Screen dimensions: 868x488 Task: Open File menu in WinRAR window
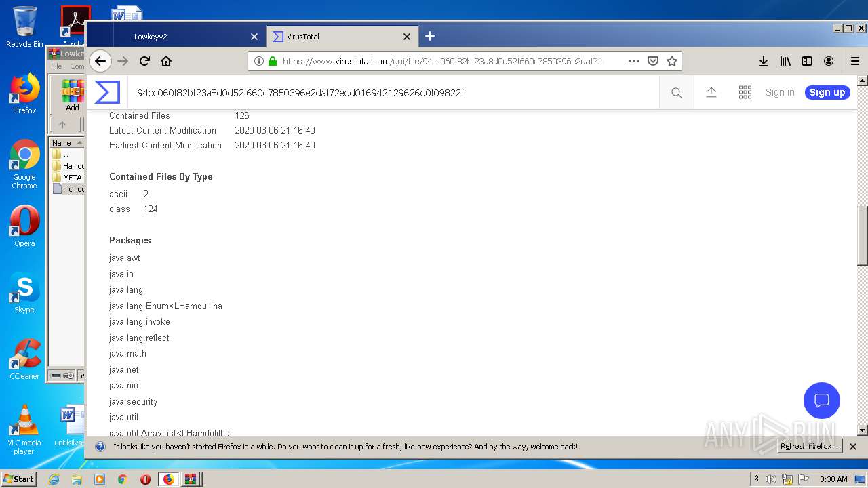pos(56,66)
